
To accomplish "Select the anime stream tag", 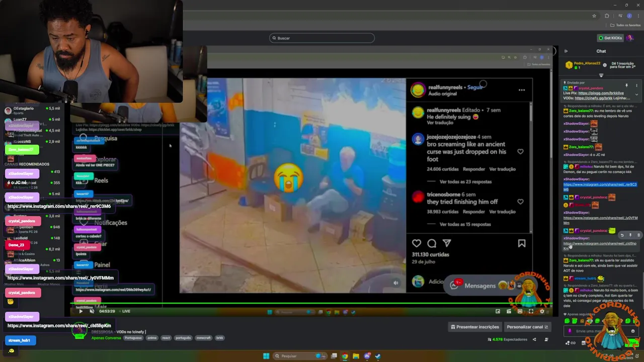I will pos(152,338).
